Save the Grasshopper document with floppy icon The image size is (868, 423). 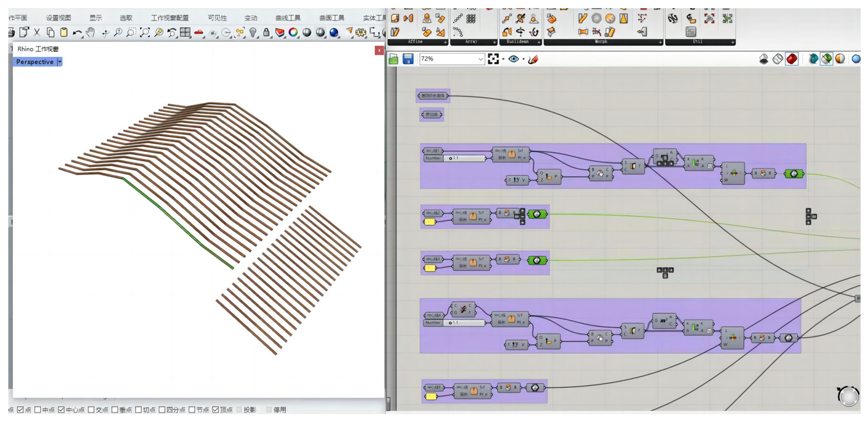408,59
